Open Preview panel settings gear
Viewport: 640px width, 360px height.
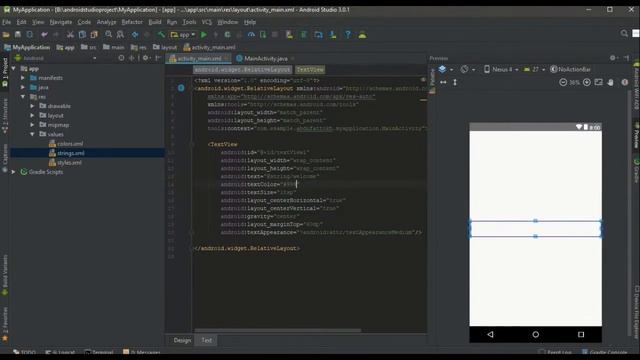click(613, 58)
